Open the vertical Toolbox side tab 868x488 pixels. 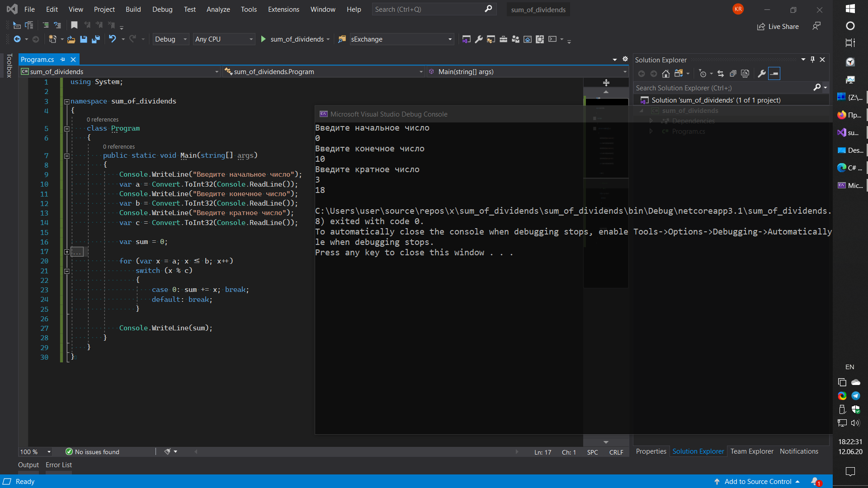(x=9, y=66)
